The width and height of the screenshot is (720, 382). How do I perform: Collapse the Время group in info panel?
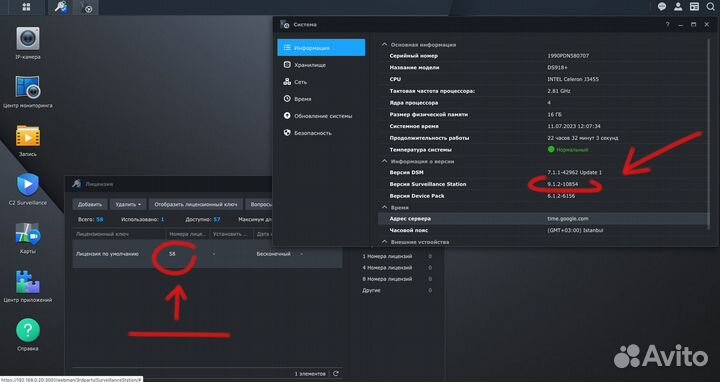pyautogui.click(x=384, y=208)
